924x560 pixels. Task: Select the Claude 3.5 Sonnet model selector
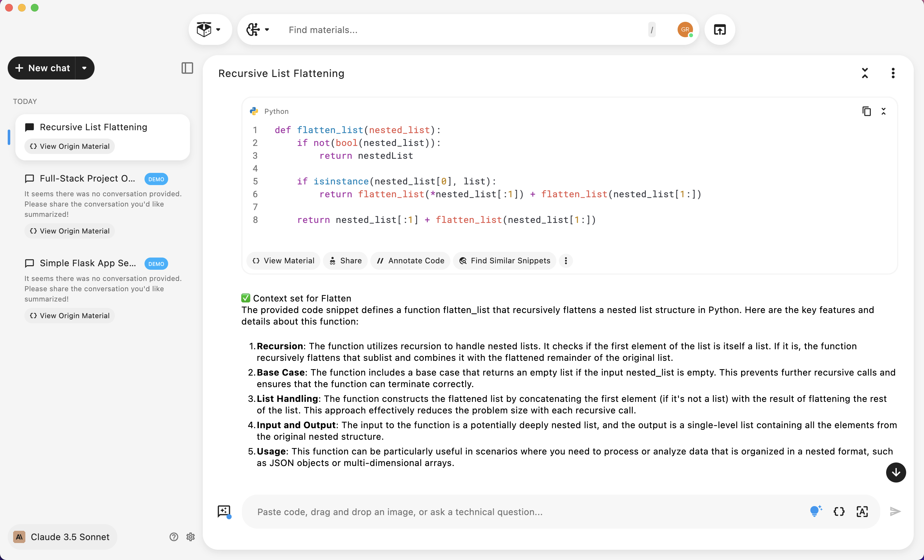[x=62, y=537]
